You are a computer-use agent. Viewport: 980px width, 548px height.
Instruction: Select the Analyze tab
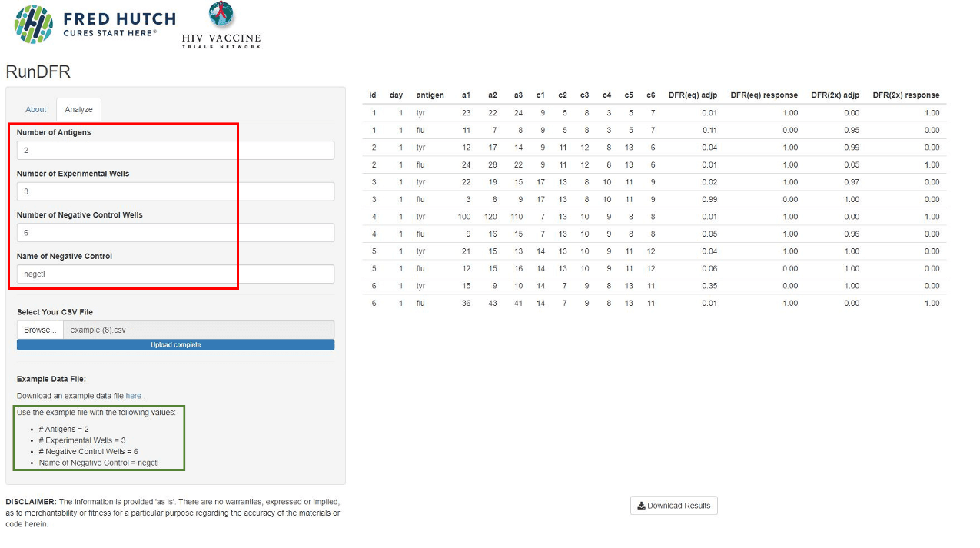78,110
